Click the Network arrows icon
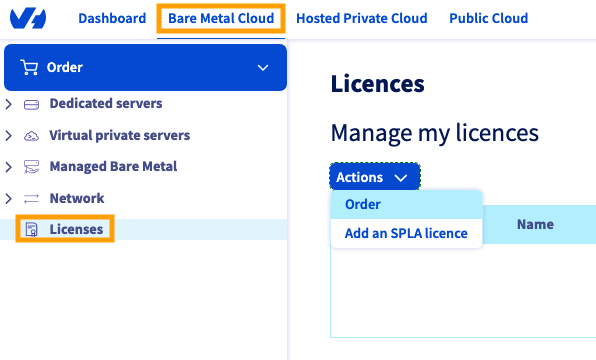Screen dimensions: 596x360 pos(31,198)
